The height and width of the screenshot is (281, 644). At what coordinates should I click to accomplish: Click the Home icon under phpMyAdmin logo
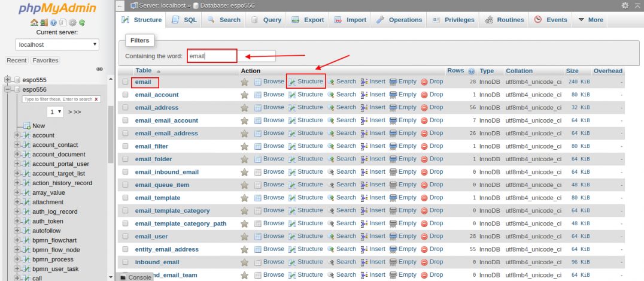(34, 23)
